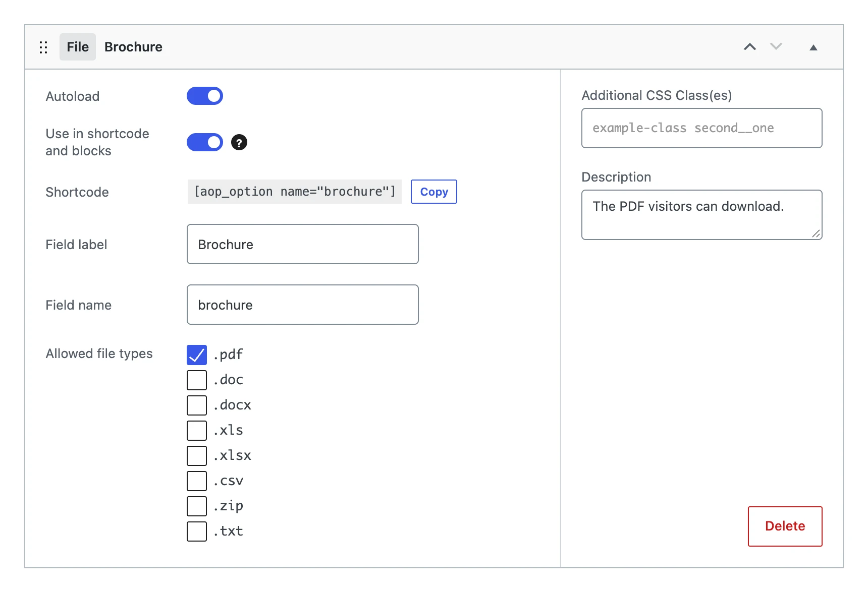Image resolution: width=868 pixels, height=591 pixels.
Task: Click the move up chevron icon
Action: (750, 47)
